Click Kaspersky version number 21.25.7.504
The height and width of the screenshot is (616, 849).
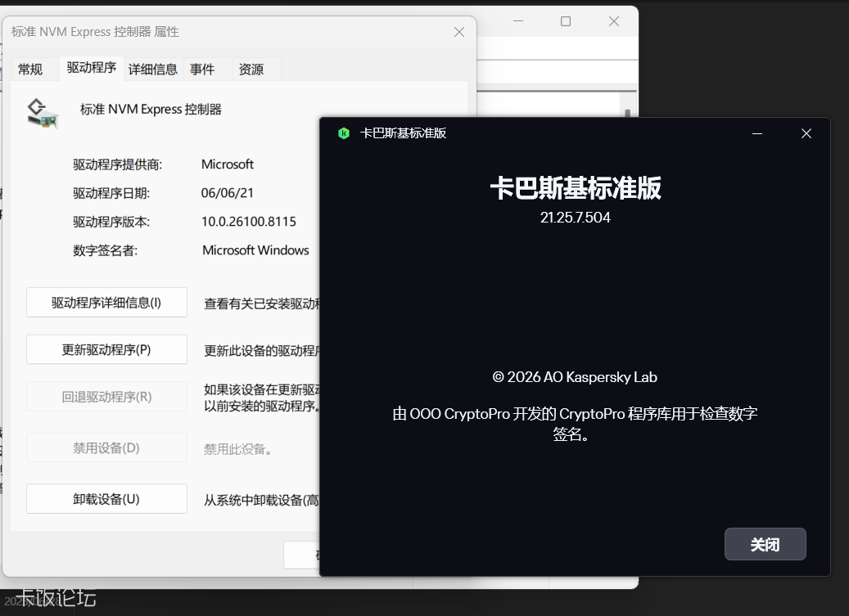pos(575,218)
